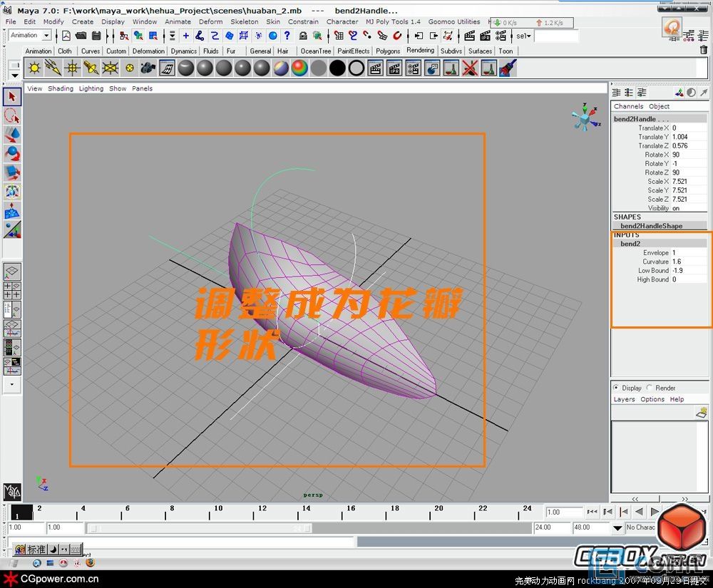This screenshot has width=713, height=588.
Task: Switch to single perspective view layout button
Action: [x=12, y=272]
